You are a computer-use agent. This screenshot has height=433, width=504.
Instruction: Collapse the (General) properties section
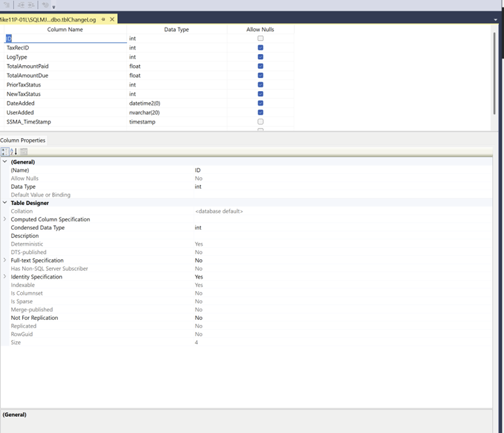pyautogui.click(x=5, y=161)
